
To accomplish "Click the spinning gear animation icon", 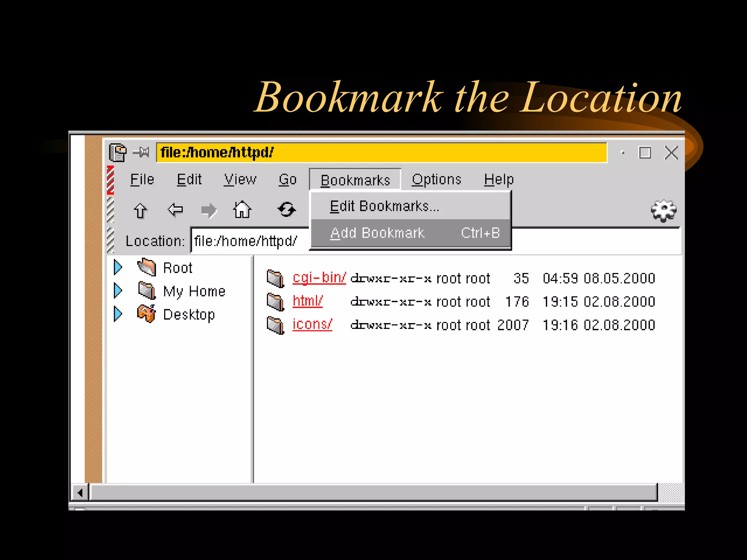I will (x=663, y=210).
